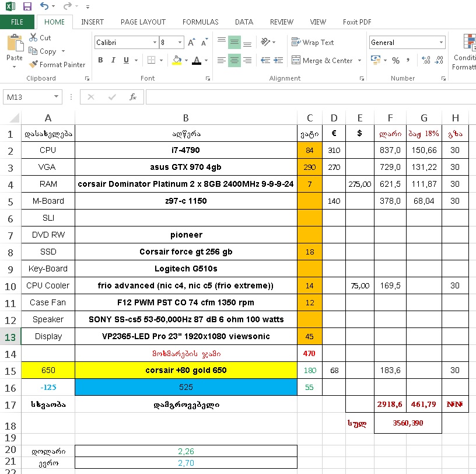Switch to the VIEW tab
Screen dimensions: 476x474
click(x=318, y=22)
